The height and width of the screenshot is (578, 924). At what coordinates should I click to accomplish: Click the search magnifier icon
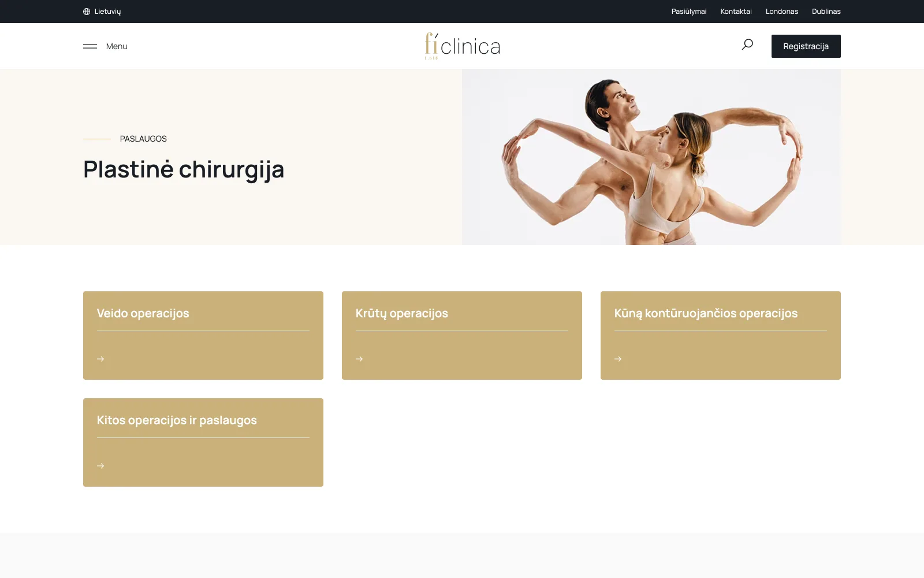click(747, 45)
